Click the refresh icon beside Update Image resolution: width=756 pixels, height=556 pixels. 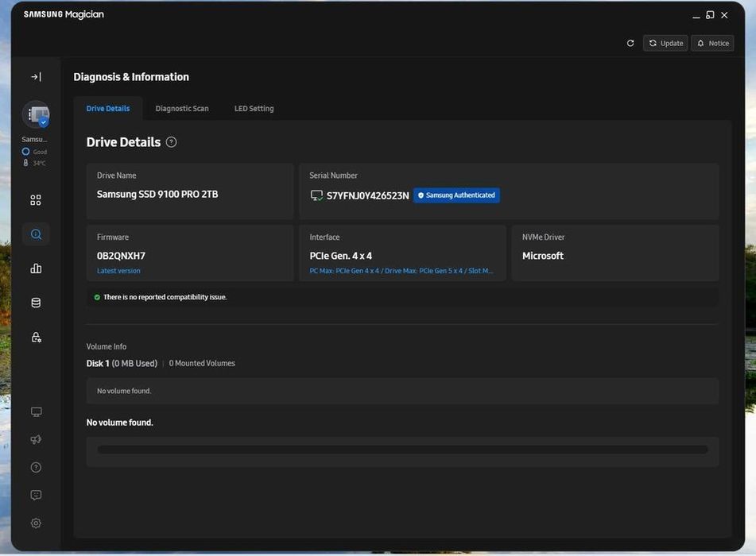630,44
